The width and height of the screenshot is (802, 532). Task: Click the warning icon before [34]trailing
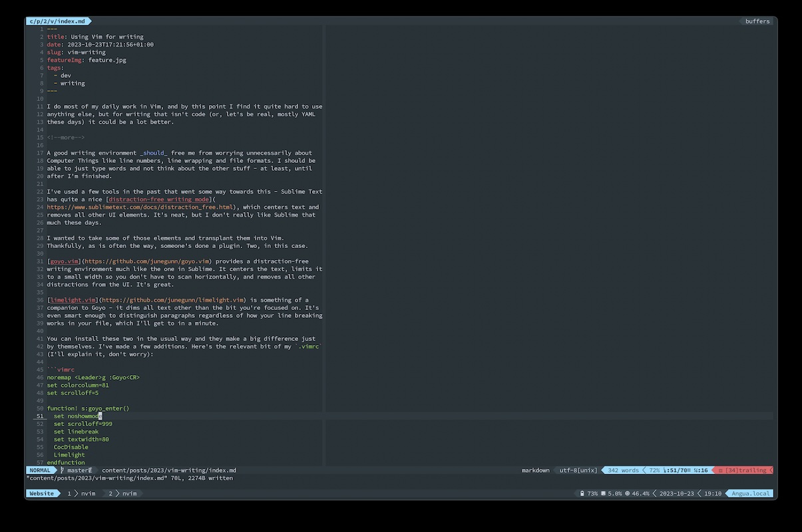(720, 470)
